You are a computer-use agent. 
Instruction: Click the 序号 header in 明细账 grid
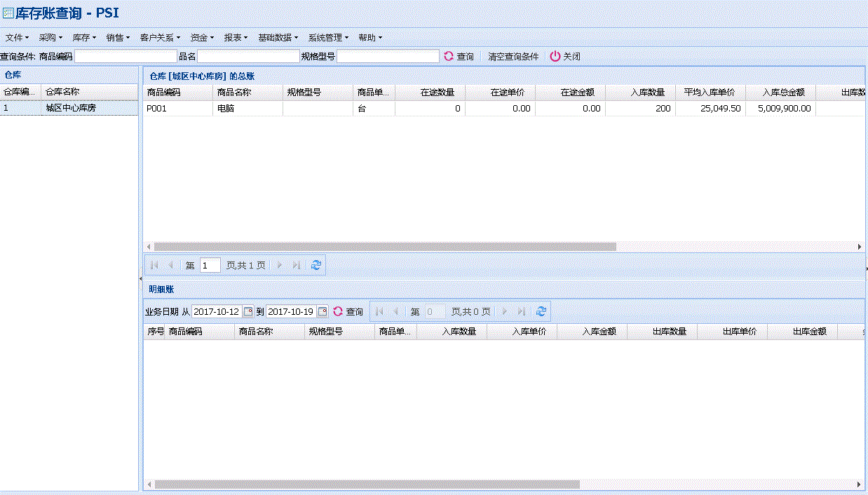coord(155,332)
